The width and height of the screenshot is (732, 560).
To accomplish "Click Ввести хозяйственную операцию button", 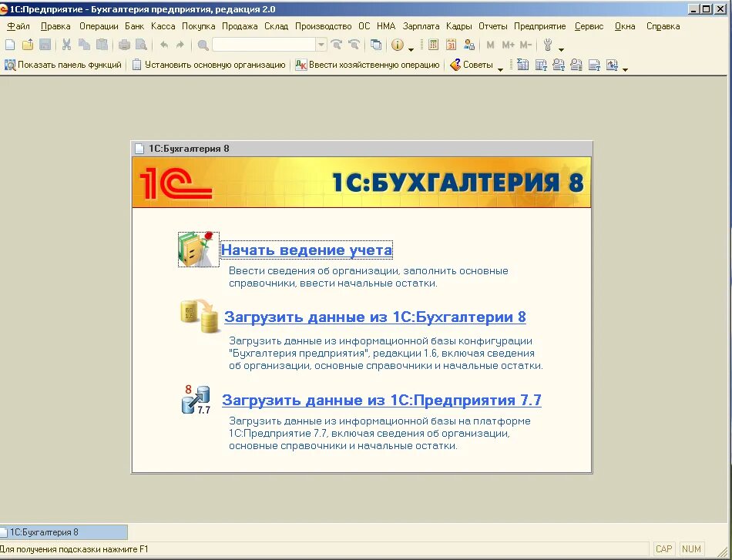I will click(368, 65).
